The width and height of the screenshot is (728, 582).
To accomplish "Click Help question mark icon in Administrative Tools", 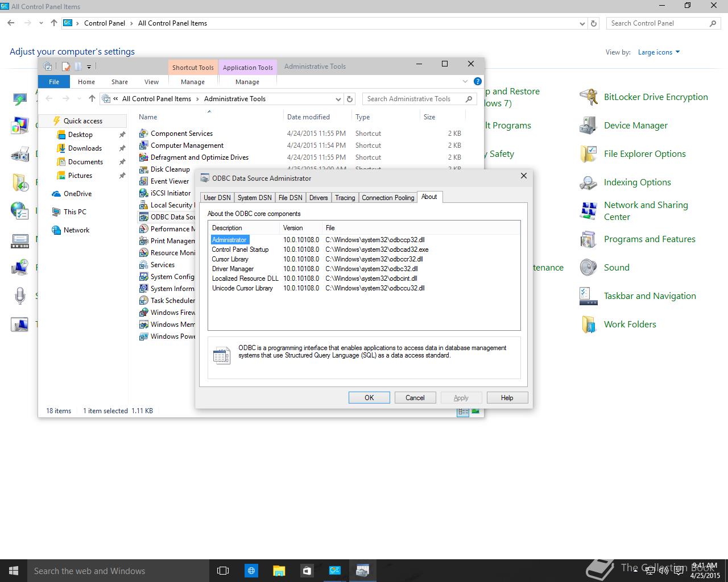I will click(x=478, y=81).
